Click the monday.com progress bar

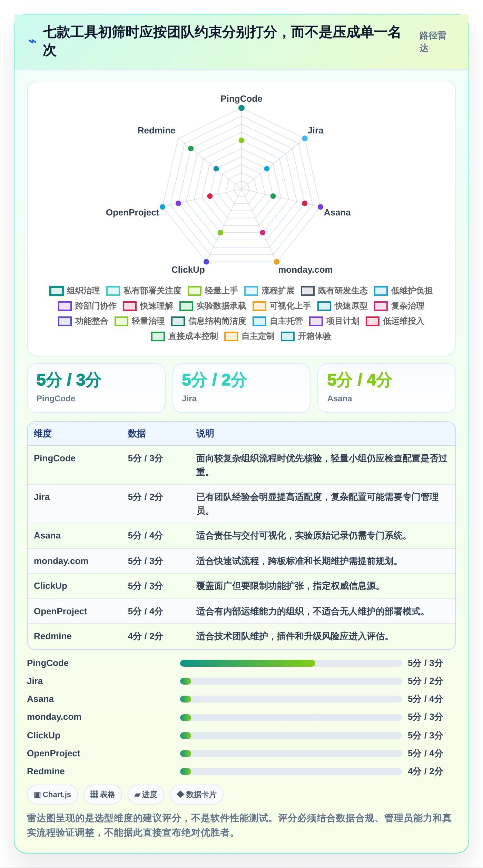click(291, 718)
